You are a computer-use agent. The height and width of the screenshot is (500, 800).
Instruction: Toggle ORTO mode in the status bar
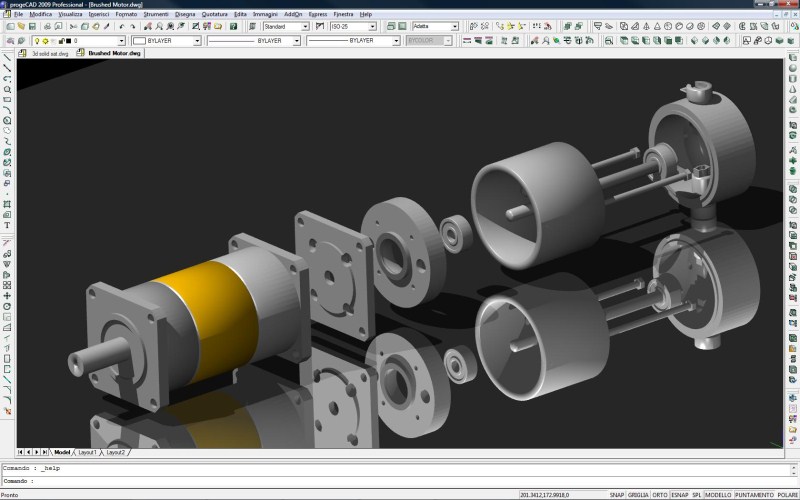pos(660,495)
